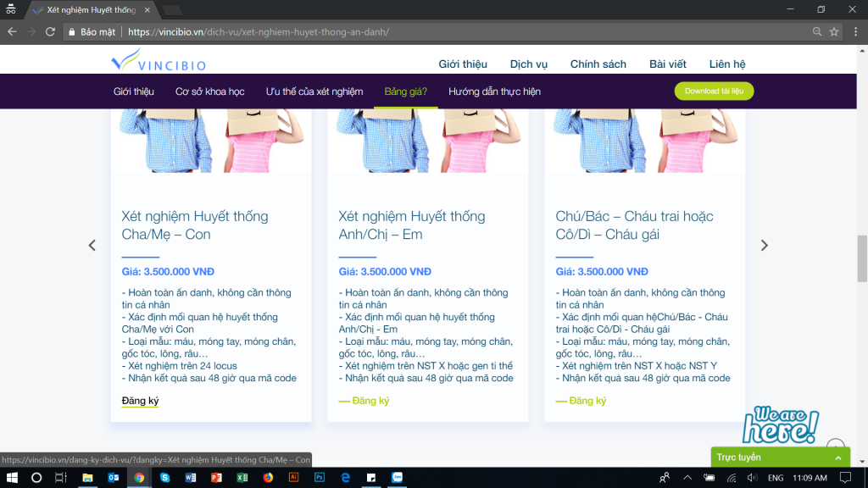
Task: Click the scrollbar up arrow
Action: coord(862,50)
